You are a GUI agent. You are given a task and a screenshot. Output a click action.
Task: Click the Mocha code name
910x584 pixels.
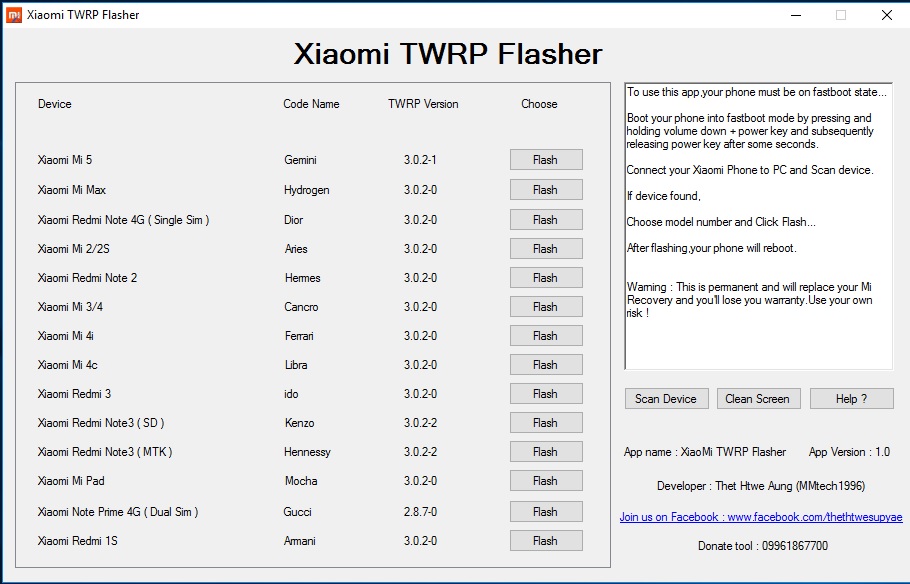coord(301,481)
